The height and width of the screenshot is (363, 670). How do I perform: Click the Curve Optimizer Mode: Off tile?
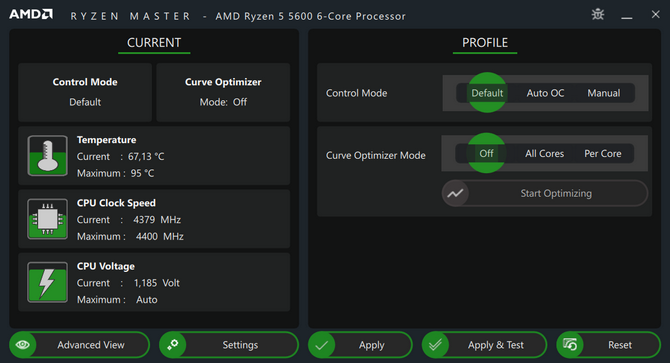point(223,92)
